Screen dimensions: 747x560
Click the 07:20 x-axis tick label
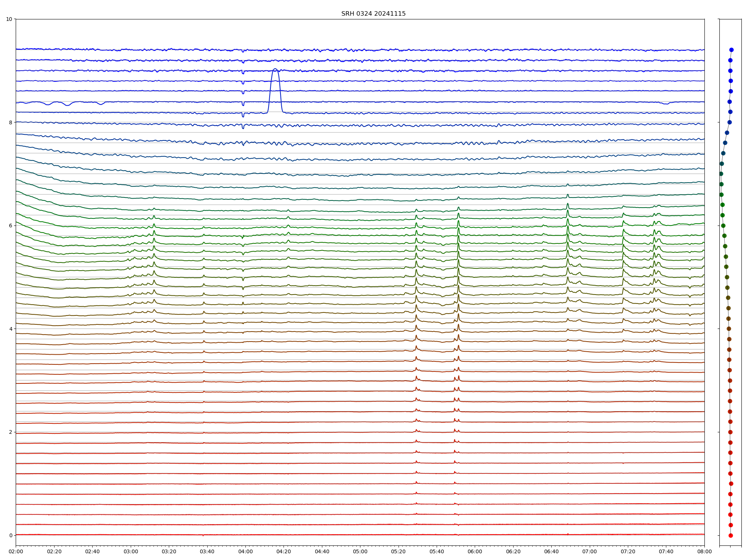click(x=628, y=552)
